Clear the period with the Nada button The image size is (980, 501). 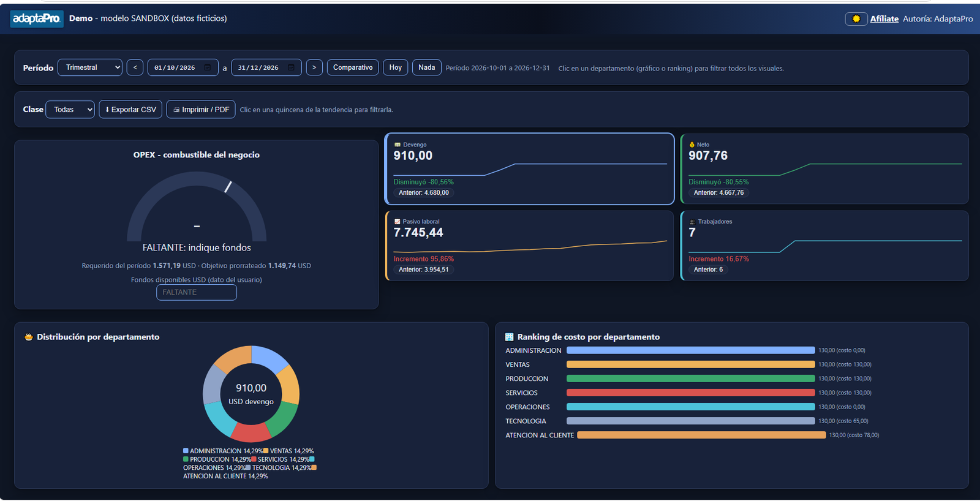(x=427, y=67)
